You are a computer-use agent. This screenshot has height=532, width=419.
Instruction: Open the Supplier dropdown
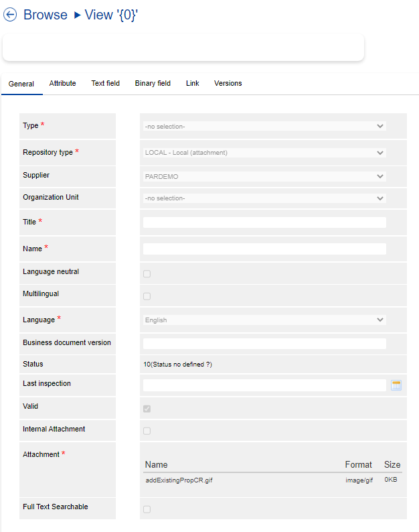tap(264, 176)
